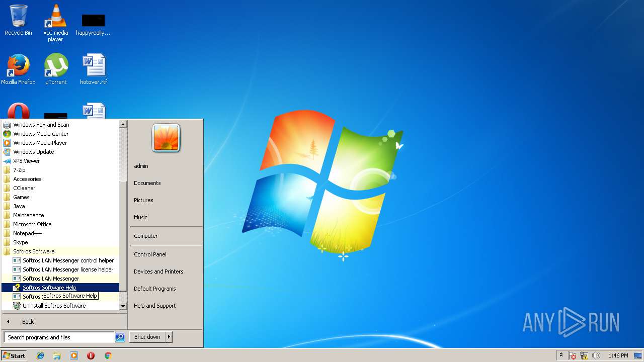The image size is (644, 362).
Task: Open shut down options arrow
Action: [x=169, y=337]
